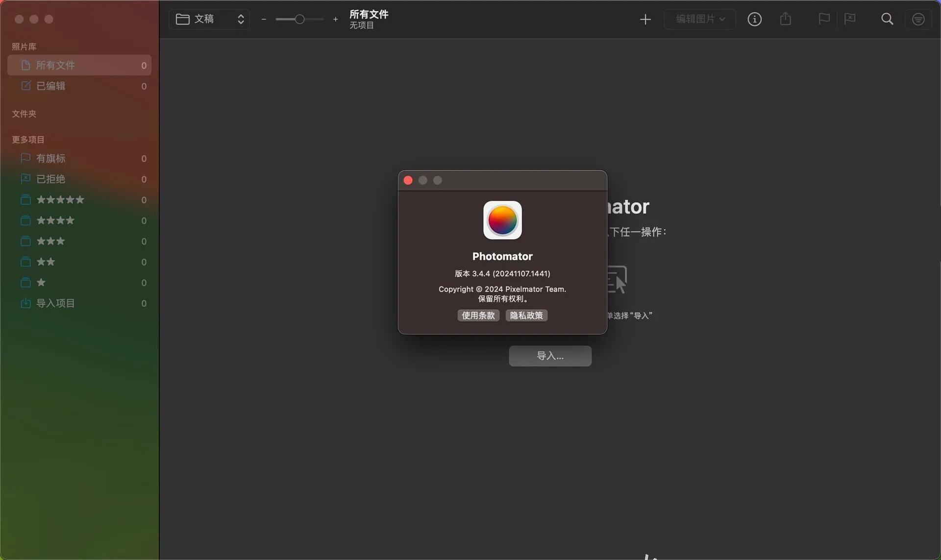The image size is (941, 560).
Task: Decrease thumbnail size with minus button
Action: click(x=264, y=19)
